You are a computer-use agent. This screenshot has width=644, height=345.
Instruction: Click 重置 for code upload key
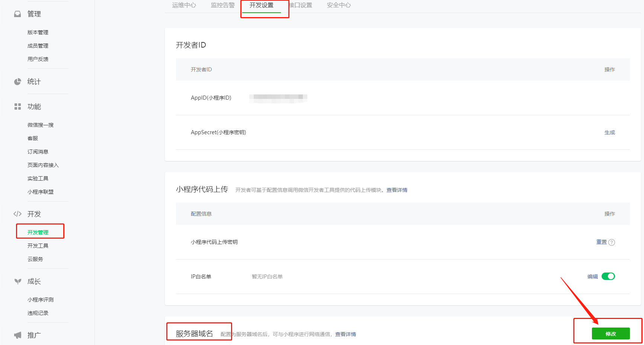tap(602, 242)
